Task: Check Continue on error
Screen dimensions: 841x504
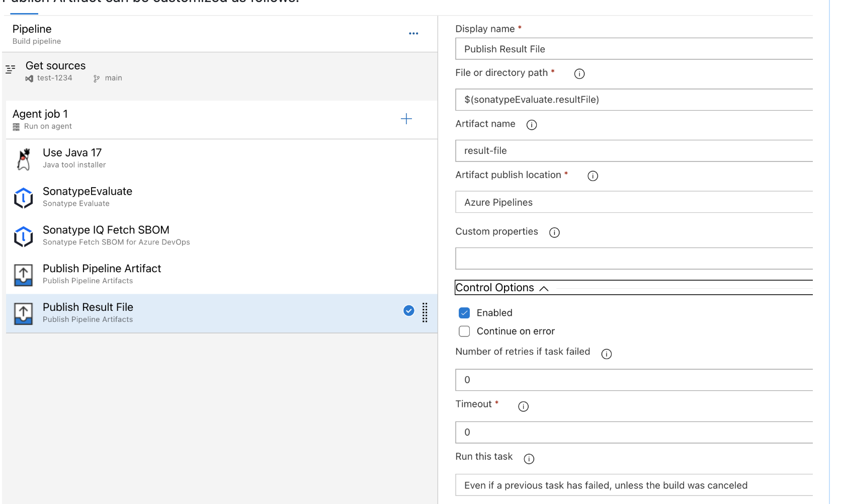Action: coord(464,331)
